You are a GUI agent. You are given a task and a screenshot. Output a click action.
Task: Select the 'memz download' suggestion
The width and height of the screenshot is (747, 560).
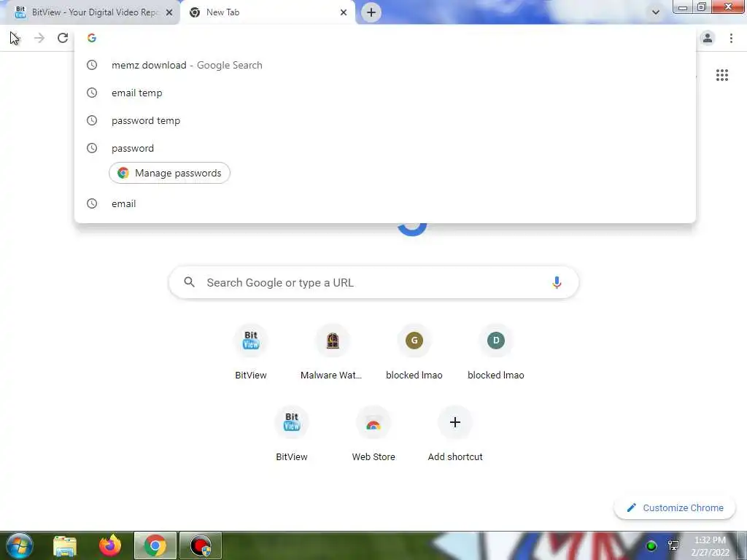point(385,65)
